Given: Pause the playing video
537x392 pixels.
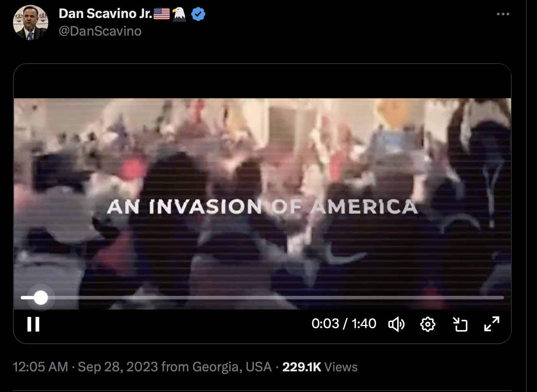Looking at the screenshot, I should [33, 324].
